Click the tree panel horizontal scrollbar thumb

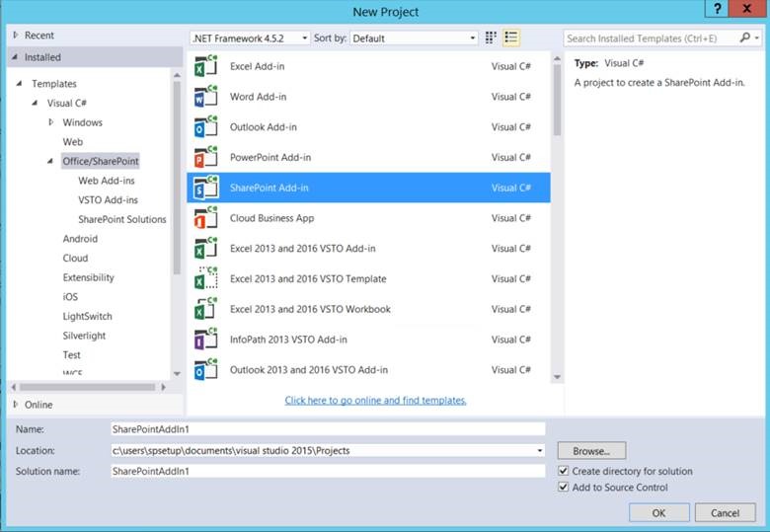click(x=88, y=387)
